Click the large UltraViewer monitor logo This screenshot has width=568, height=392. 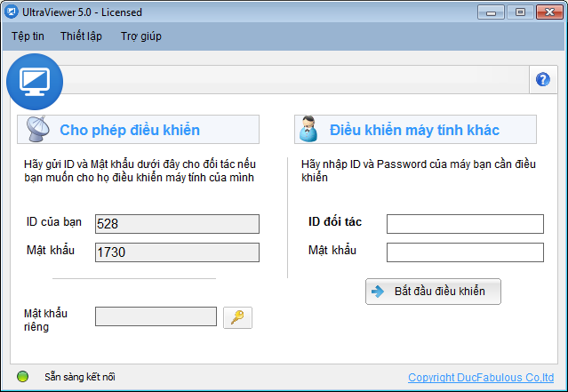click(x=35, y=82)
